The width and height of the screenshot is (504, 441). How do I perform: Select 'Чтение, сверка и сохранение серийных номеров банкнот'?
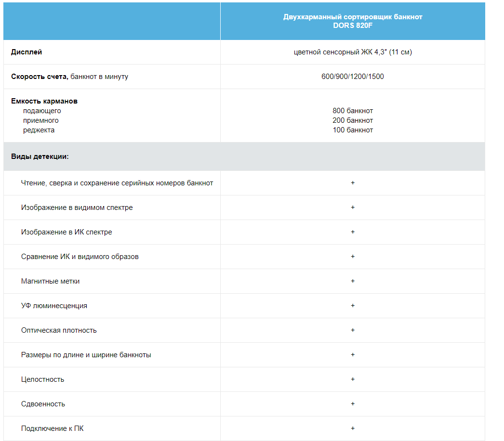(117, 183)
